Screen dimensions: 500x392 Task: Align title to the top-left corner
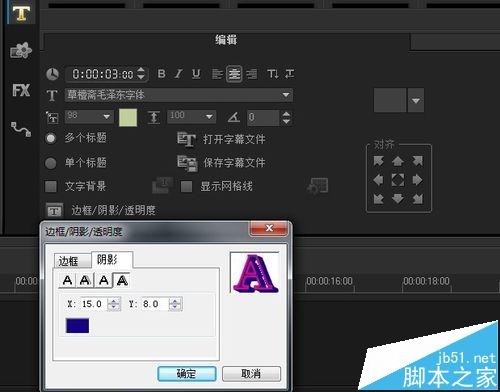(379, 161)
